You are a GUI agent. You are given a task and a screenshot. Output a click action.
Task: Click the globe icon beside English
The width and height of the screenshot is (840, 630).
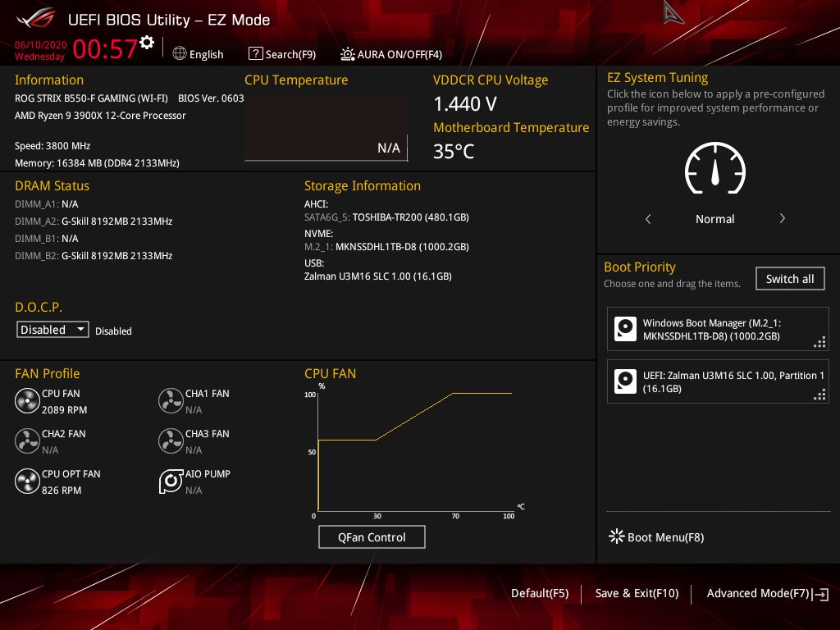pos(180,53)
